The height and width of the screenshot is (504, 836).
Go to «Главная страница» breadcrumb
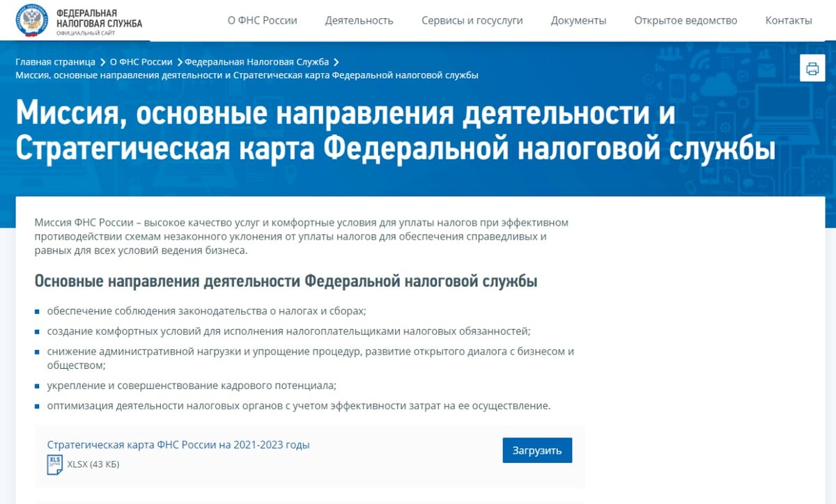[x=56, y=62]
